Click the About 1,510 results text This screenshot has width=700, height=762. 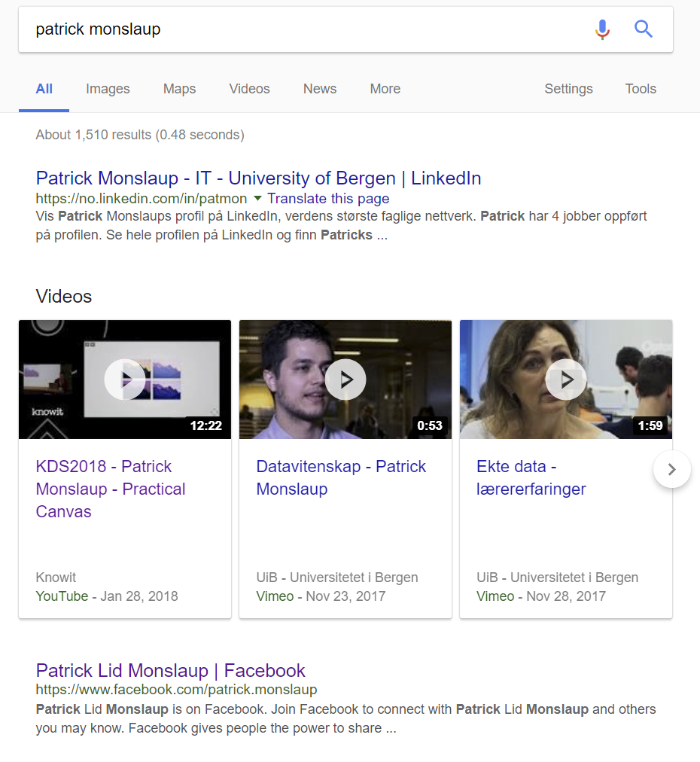point(140,135)
